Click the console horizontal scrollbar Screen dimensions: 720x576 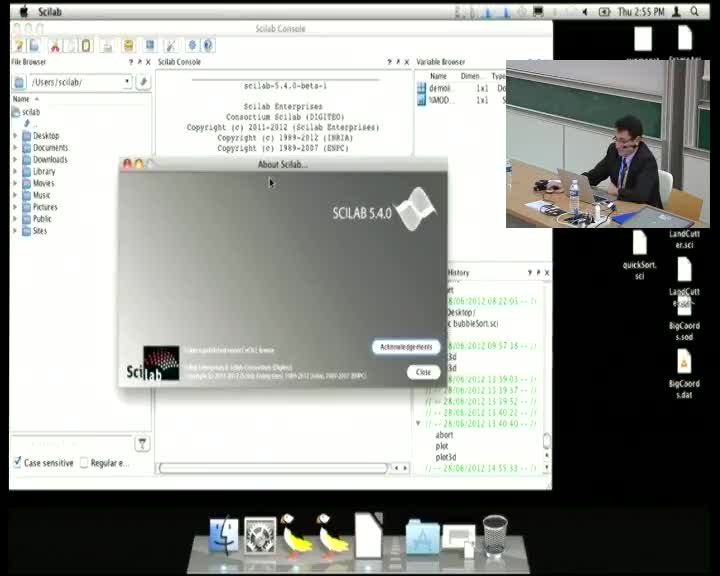274,468
